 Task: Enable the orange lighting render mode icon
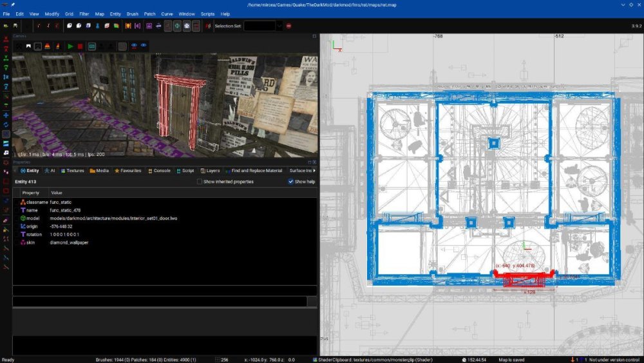click(47, 46)
